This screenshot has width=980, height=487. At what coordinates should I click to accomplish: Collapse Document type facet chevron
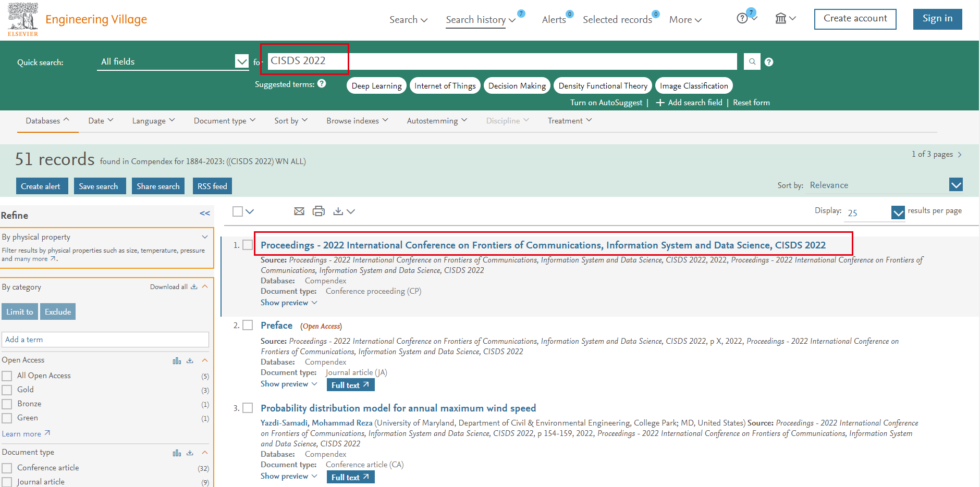coord(205,453)
